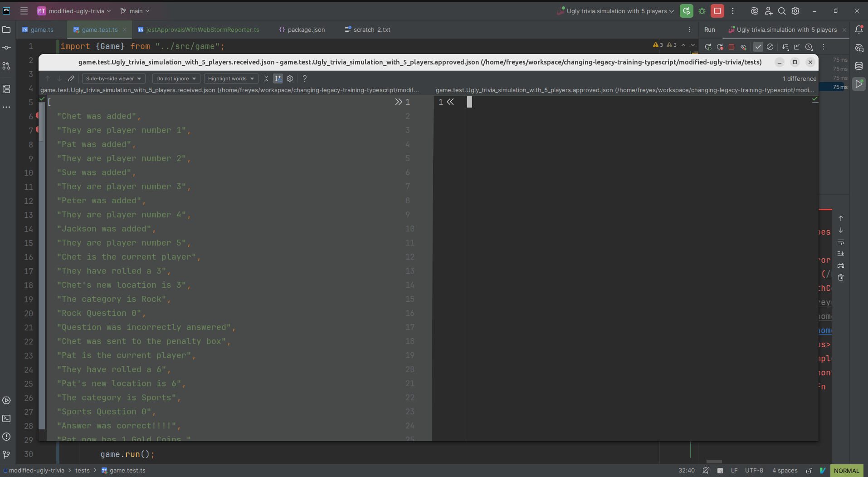This screenshot has width=868, height=477.
Task: Toggle show passed tests filter
Action: 758,47
